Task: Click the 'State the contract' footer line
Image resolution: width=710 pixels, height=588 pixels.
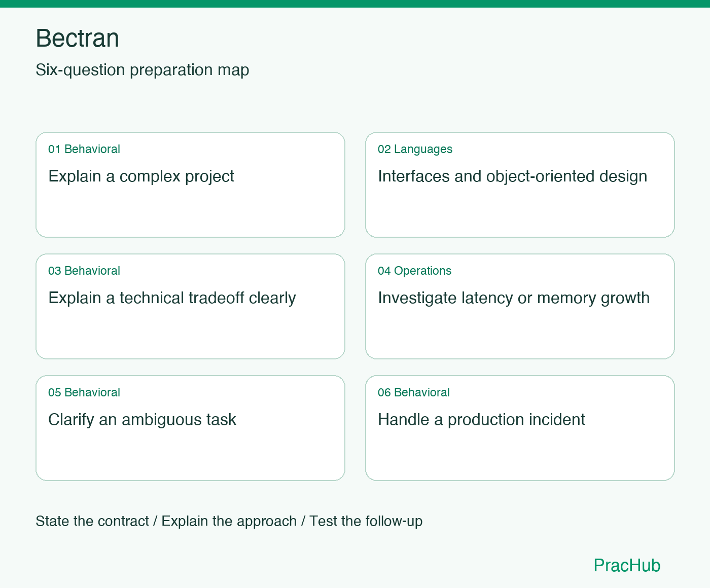Action: 229,521
